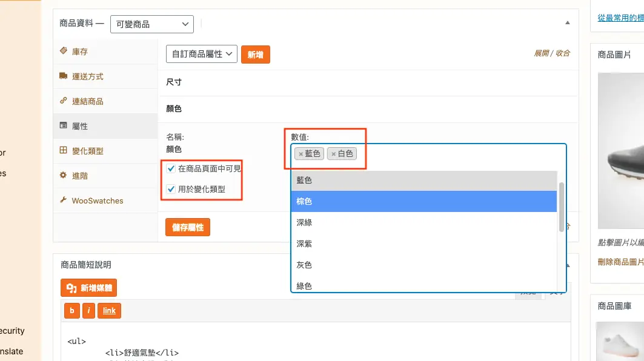This screenshot has width=644, height=361.
Task: Open the 可變商品 product type dropdown
Action: click(152, 24)
